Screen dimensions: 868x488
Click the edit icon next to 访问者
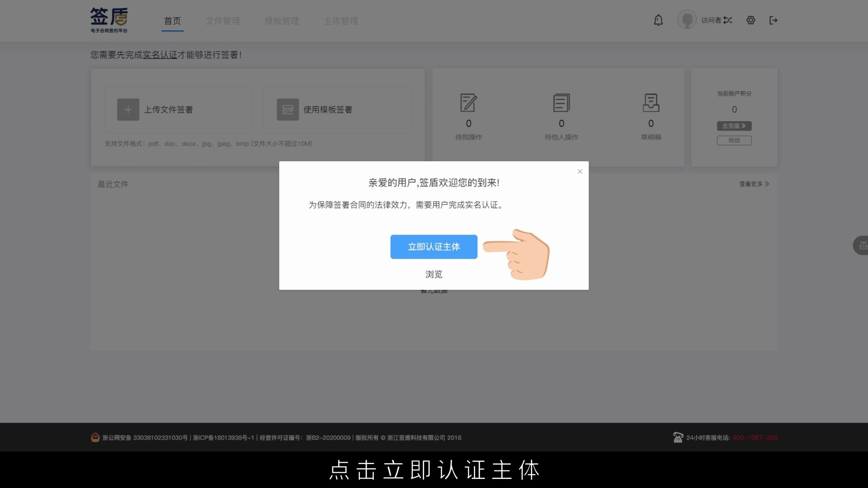pos(728,20)
